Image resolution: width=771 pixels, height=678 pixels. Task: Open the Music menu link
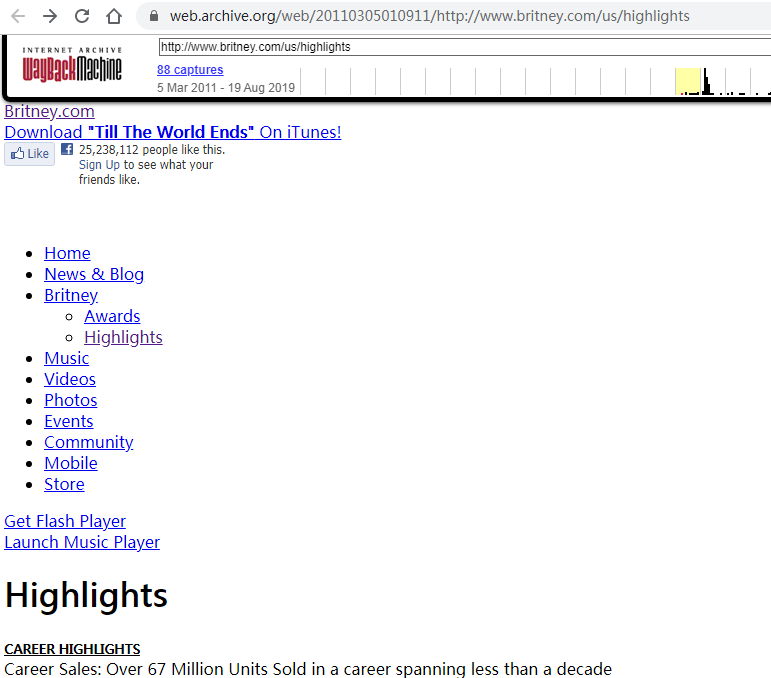click(66, 358)
